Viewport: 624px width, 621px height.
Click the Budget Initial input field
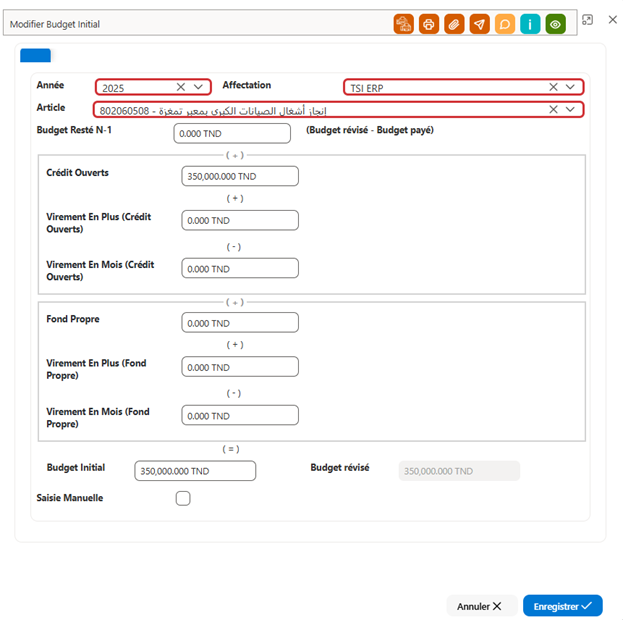point(195,471)
